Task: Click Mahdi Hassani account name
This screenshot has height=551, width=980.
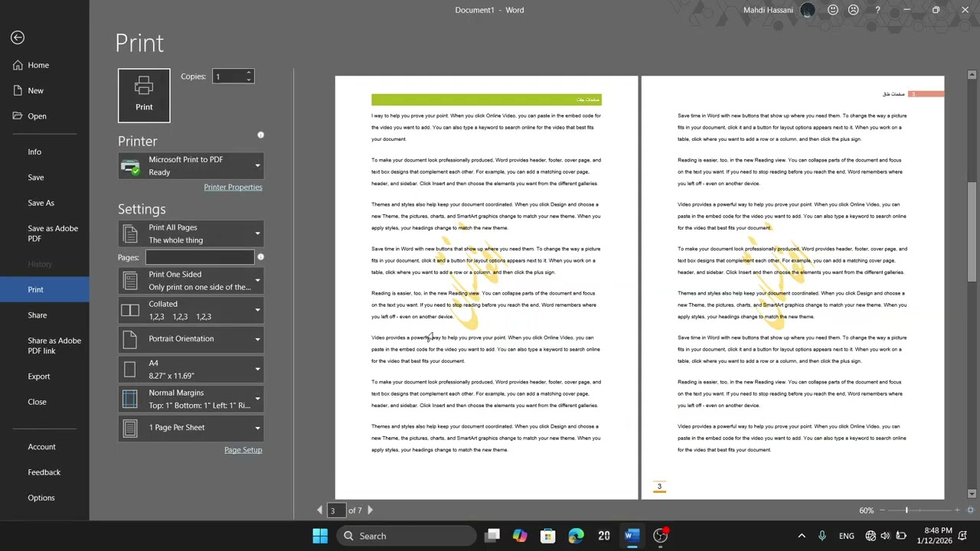Action: pos(768,10)
